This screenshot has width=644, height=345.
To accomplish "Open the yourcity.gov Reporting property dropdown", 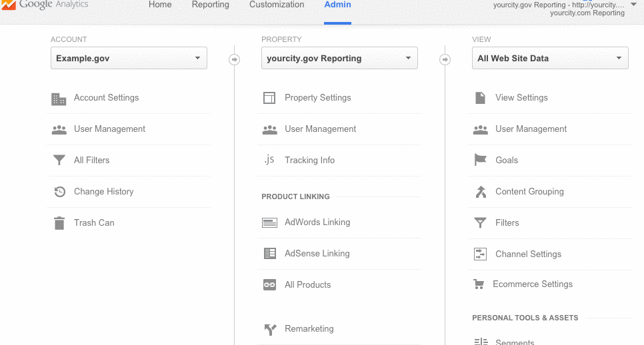I will [339, 58].
